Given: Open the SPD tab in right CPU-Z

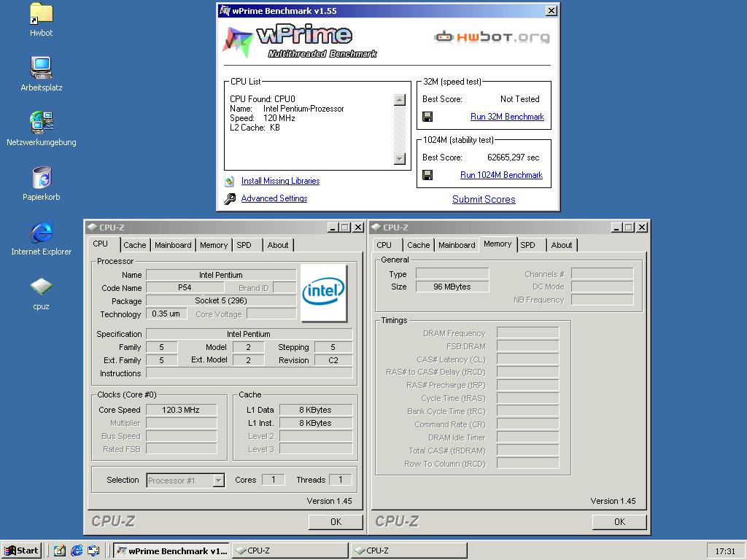Looking at the screenshot, I should click(x=527, y=245).
